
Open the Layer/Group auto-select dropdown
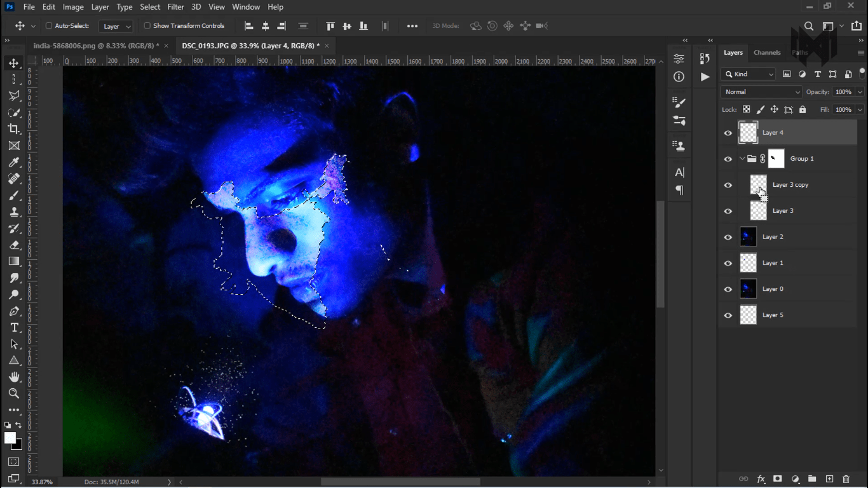[116, 26]
